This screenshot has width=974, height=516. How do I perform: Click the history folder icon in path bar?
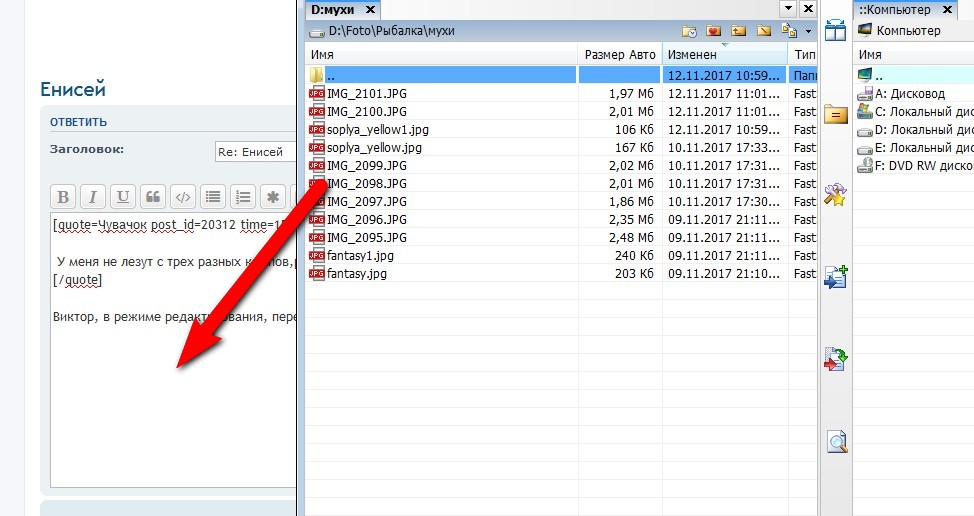tap(689, 31)
